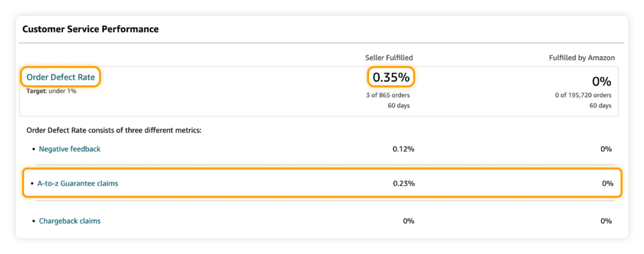Click the 0.23% A-to-z claims value
This screenshot has height=254, width=644.
pos(404,184)
